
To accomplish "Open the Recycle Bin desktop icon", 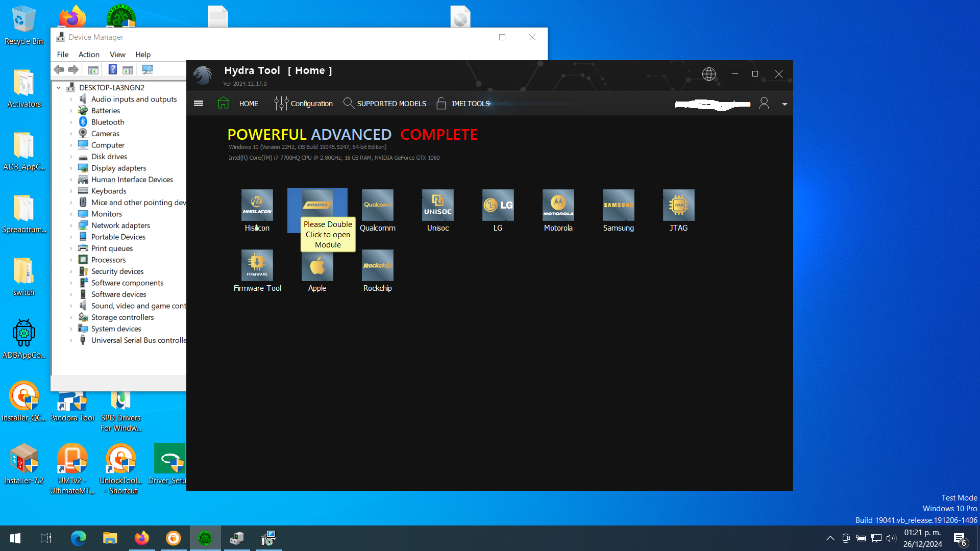I will point(23,26).
